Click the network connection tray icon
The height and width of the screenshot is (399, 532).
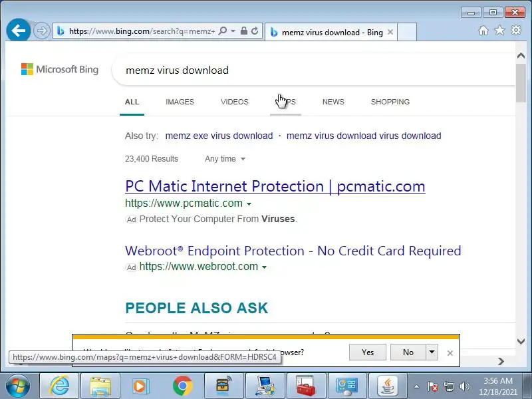click(x=449, y=386)
